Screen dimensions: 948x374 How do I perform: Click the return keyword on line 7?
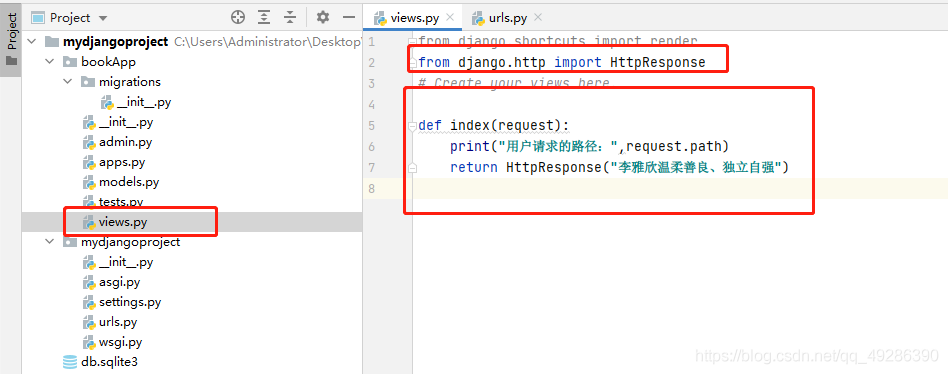tap(473, 167)
